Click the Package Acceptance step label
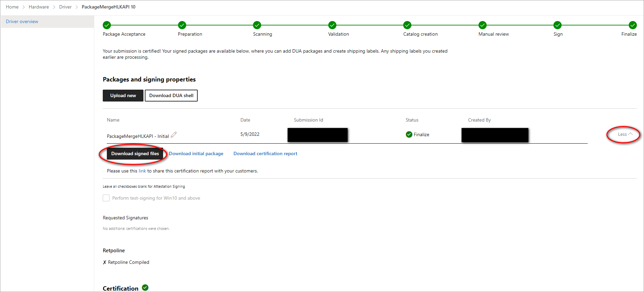Screen dimensions: 644x292 pyautogui.click(x=124, y=34)
